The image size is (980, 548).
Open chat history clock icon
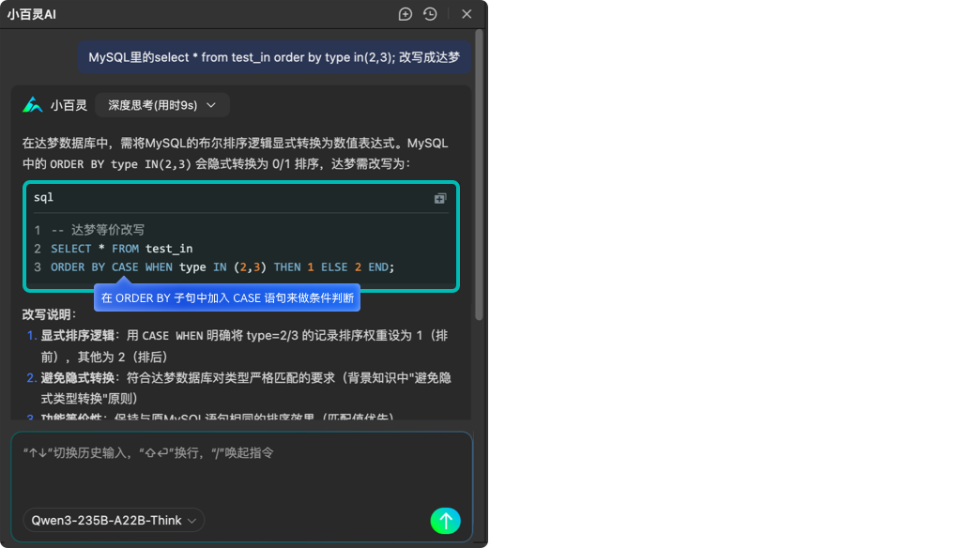coord(430,14)
